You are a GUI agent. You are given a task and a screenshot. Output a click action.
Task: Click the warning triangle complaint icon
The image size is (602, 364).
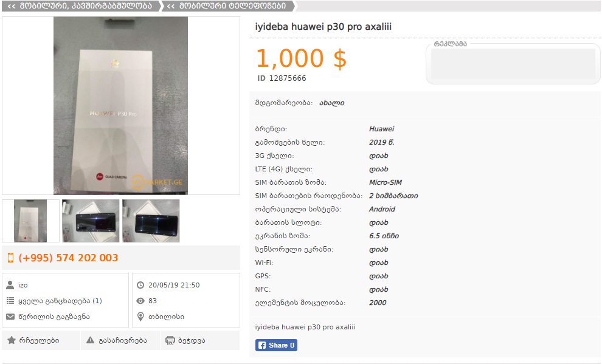(90, 340)
